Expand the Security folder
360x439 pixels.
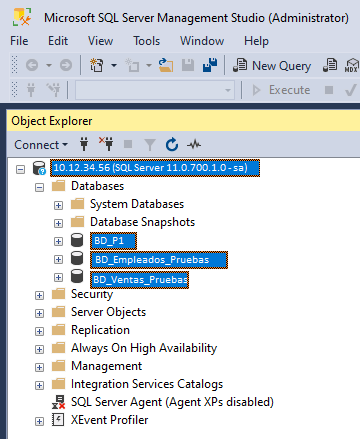pos(39,295)
